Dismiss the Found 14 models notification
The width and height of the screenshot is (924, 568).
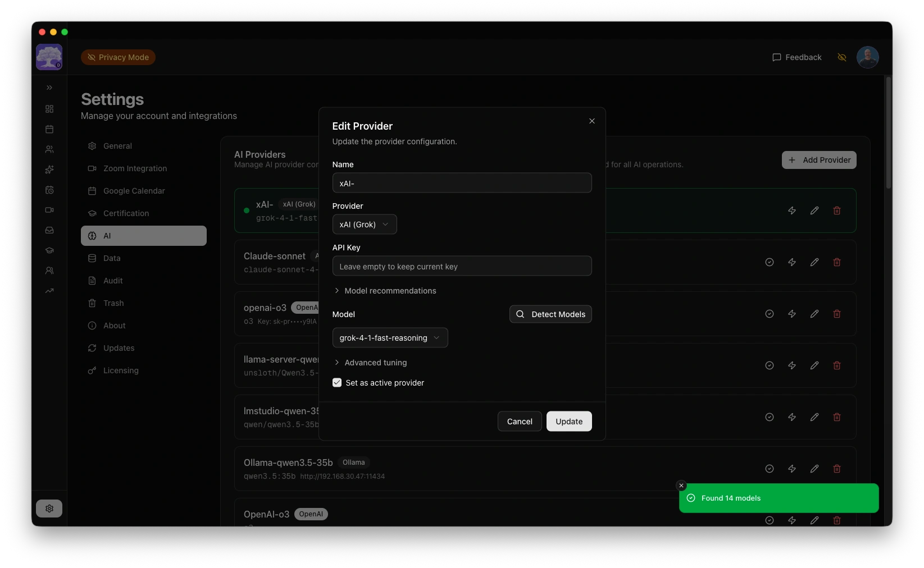681,485
